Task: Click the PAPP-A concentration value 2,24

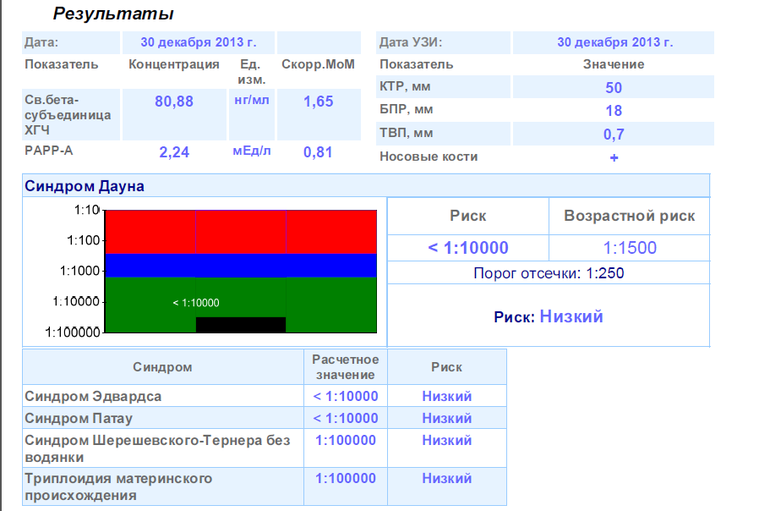Action: tap(174, 152)
